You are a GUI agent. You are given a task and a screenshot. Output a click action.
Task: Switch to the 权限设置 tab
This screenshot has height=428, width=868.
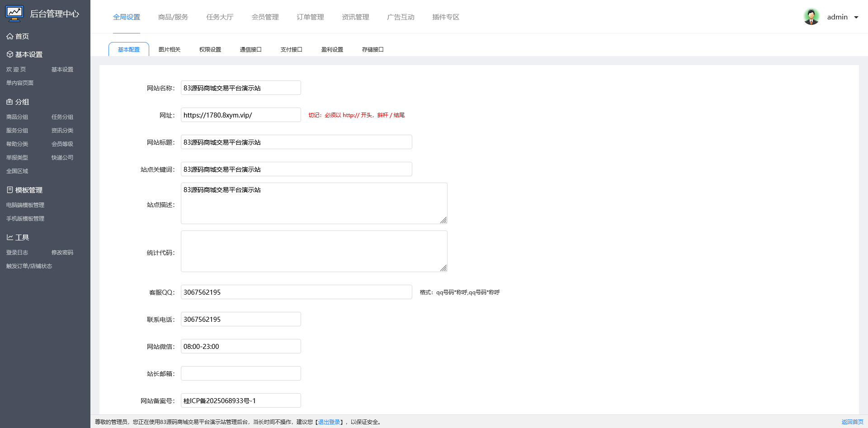click(210, 49)
